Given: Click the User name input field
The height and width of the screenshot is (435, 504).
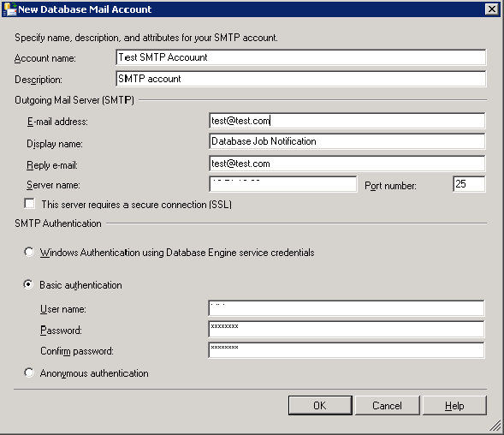Looking at the screenshot, I should tap(347, 308).
